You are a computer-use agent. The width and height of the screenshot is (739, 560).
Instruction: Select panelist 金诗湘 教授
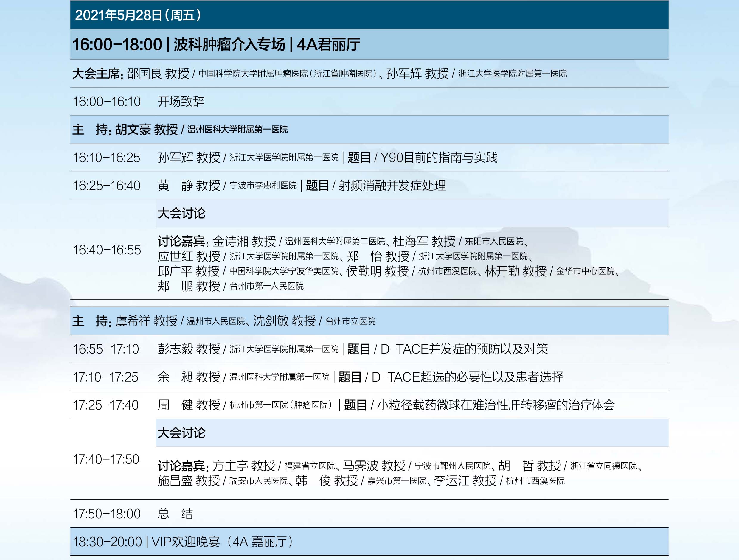pyautogui.click(x=244, y=242)
